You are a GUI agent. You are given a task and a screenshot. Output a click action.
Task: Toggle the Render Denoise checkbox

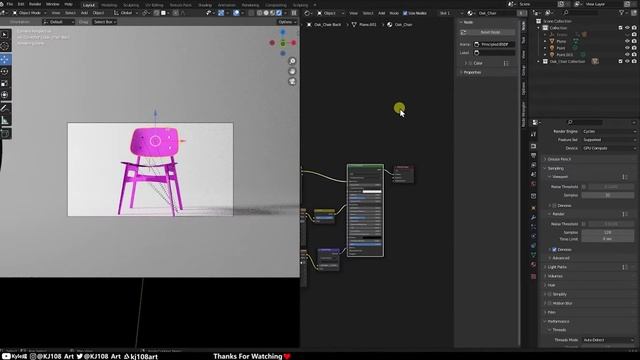coord(554,249)
